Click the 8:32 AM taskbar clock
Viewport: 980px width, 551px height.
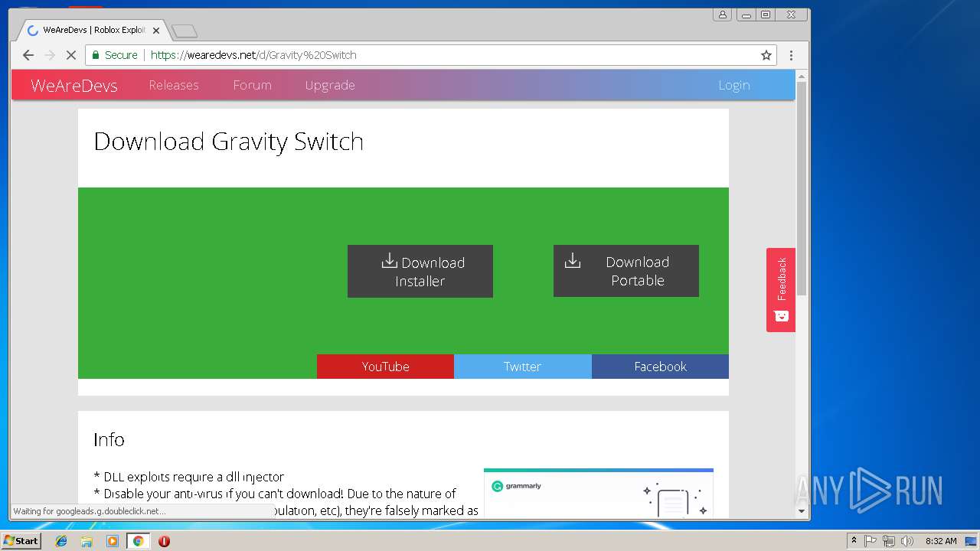(x=941, y=541)
